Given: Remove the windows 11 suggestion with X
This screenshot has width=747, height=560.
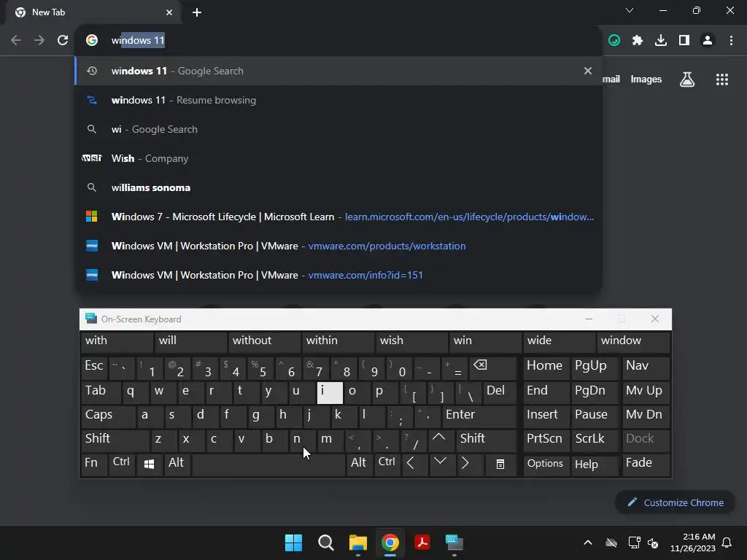Looking at the screenshot, I should point(588,71).
